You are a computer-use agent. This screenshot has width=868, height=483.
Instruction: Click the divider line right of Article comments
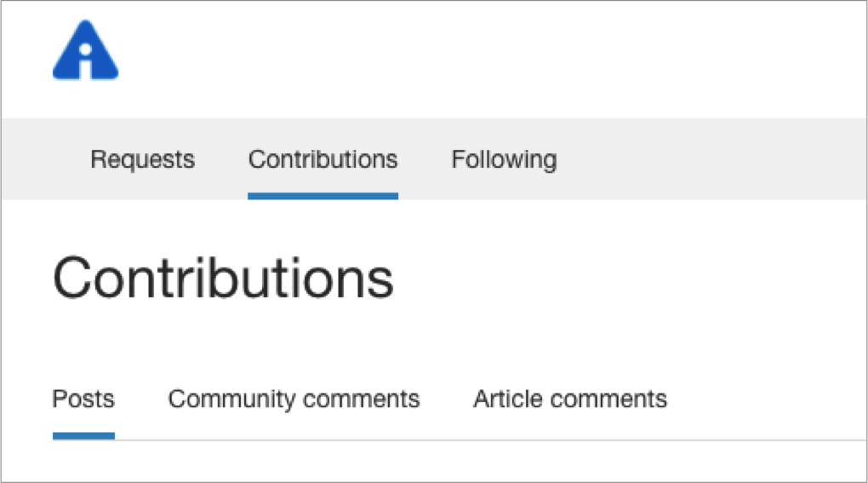[x=766, y=440]
